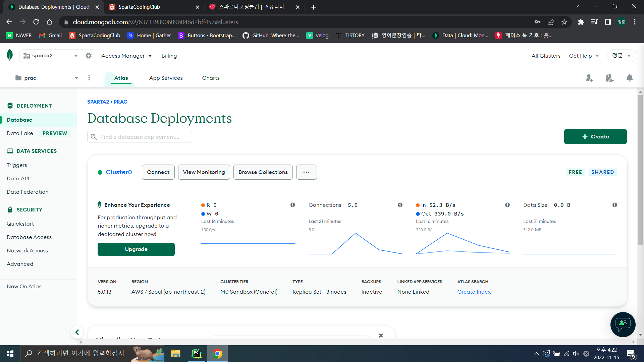
Task: Go to browser home page
Action: pyautogui.click(x=50, y=22)
